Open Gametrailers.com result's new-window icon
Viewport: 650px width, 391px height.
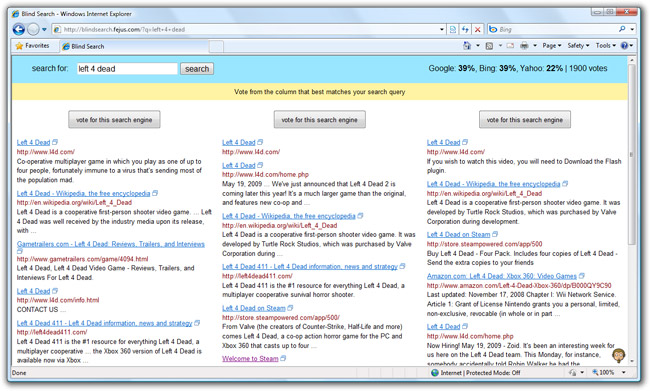pos(19,251)
